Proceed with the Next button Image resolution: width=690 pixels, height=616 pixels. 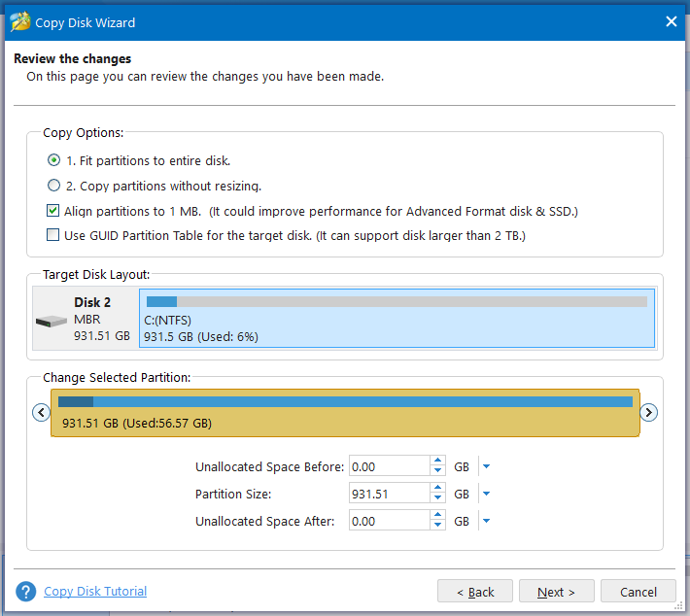(556, 591)
